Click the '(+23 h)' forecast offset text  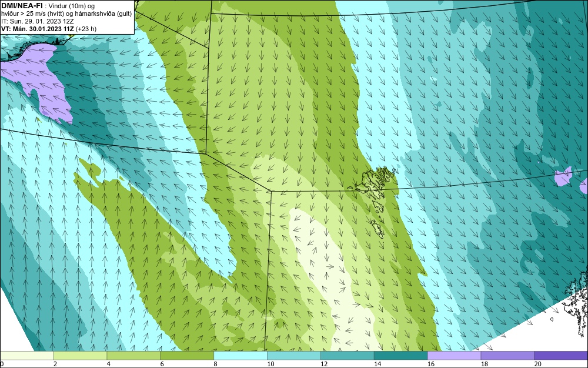(x=86, y=29)
